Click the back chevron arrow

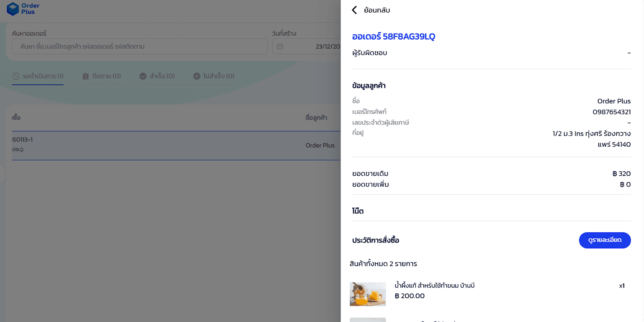tap(355, 10)
